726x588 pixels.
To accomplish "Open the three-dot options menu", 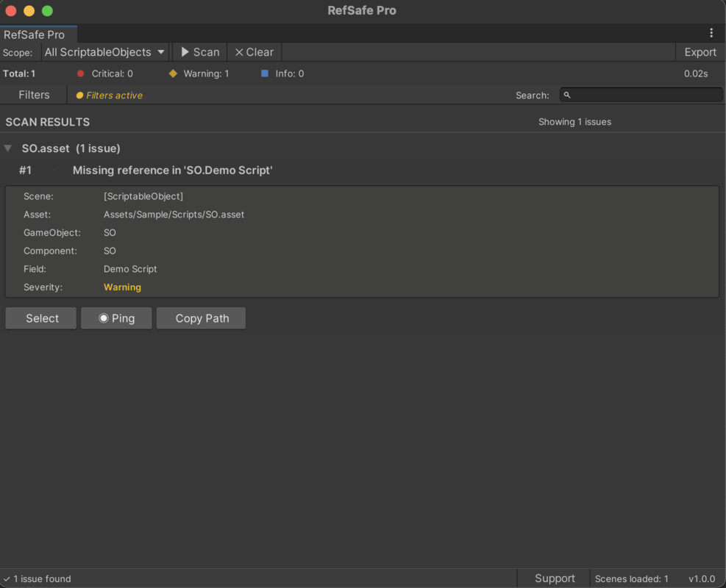I will click(711, 33).
